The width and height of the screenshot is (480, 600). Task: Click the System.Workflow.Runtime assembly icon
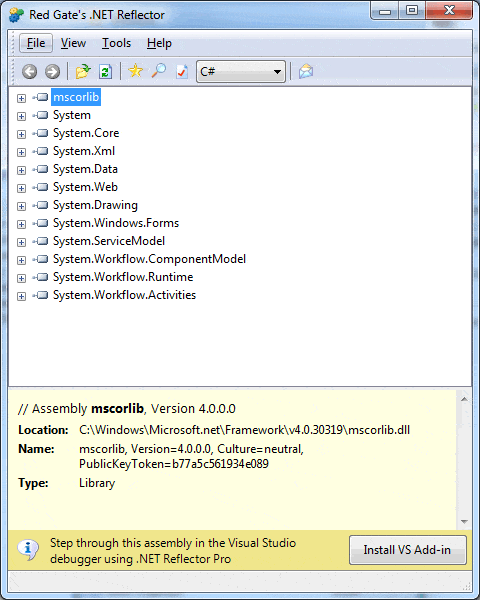(x=41, y=277)
